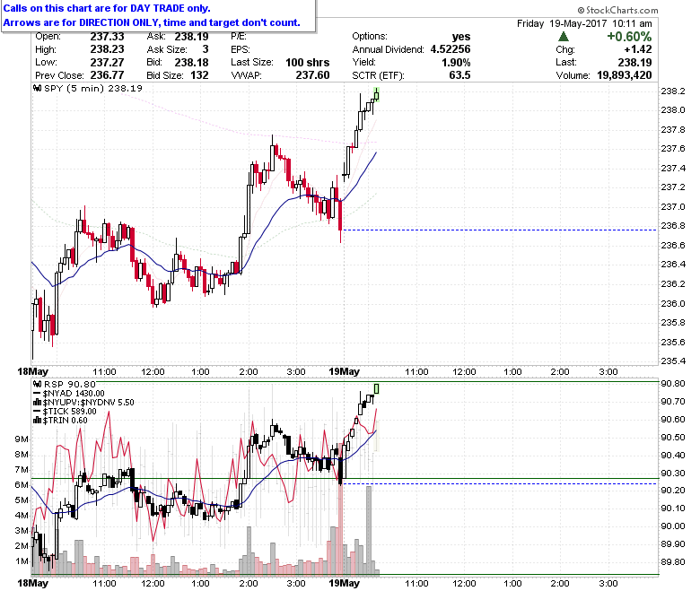The height and width of the screenshot is (591, 700).
Task: Click the Low value 237.27
Action: pyautogui.click(x=107, y=63)
